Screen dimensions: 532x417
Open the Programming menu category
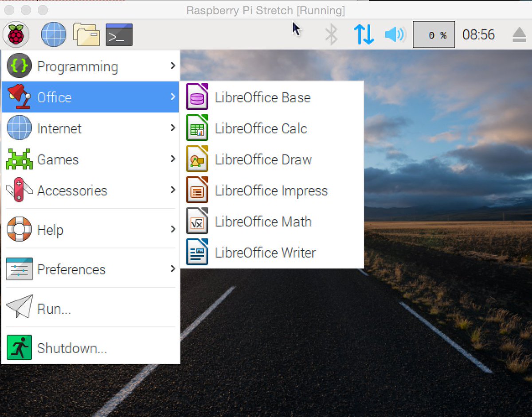(90, 66)
